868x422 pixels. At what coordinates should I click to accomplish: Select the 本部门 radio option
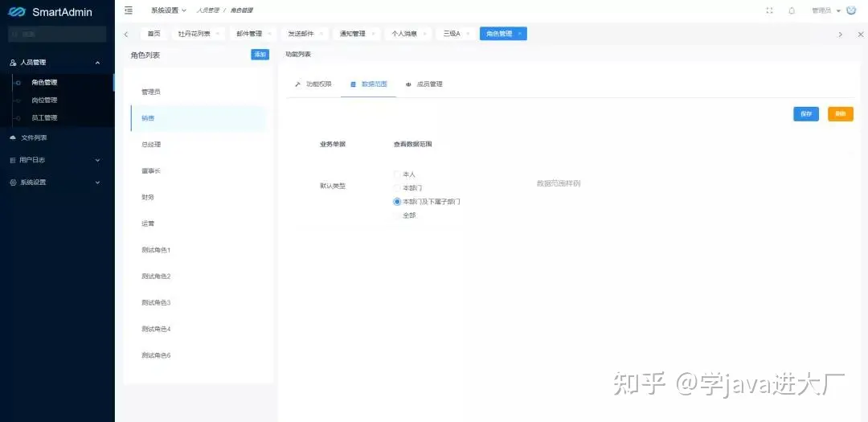397,188
